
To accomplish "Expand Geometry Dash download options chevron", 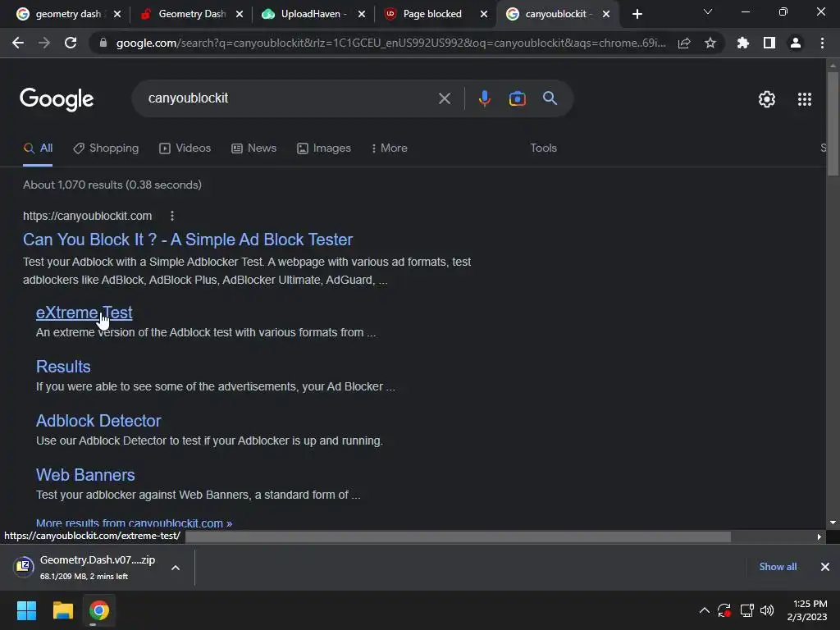I will pos(176,568).
